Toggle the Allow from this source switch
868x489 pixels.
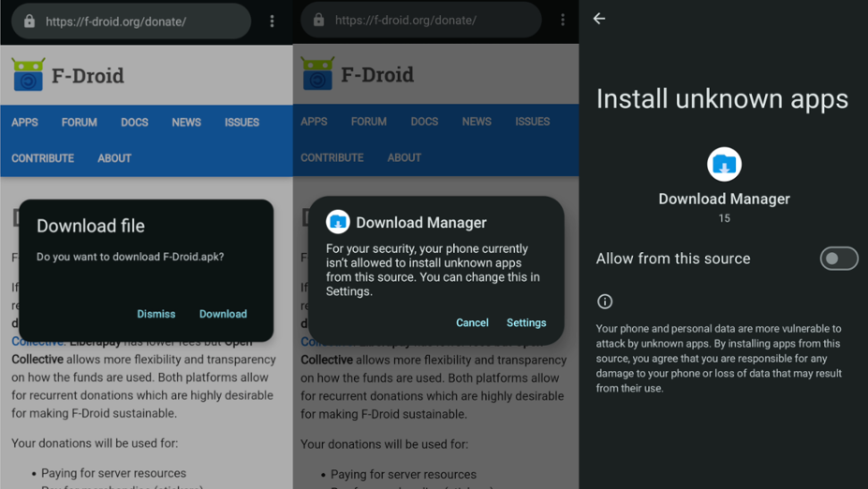pyautogui.click(x=838, y=259)
